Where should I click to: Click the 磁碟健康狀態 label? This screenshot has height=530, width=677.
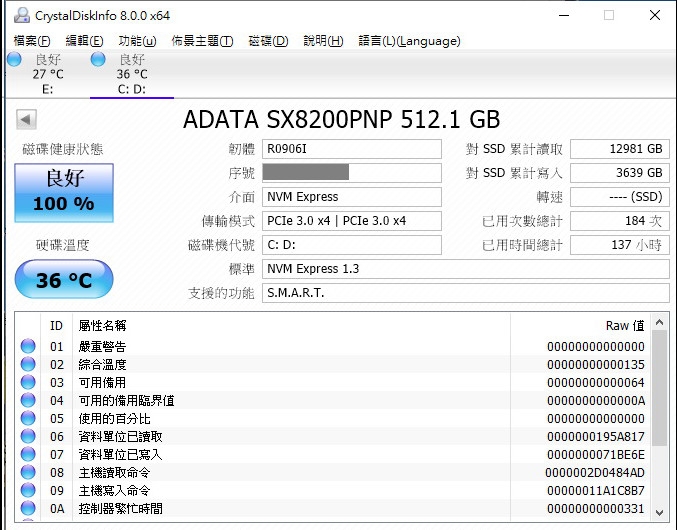tap(63, 149)
